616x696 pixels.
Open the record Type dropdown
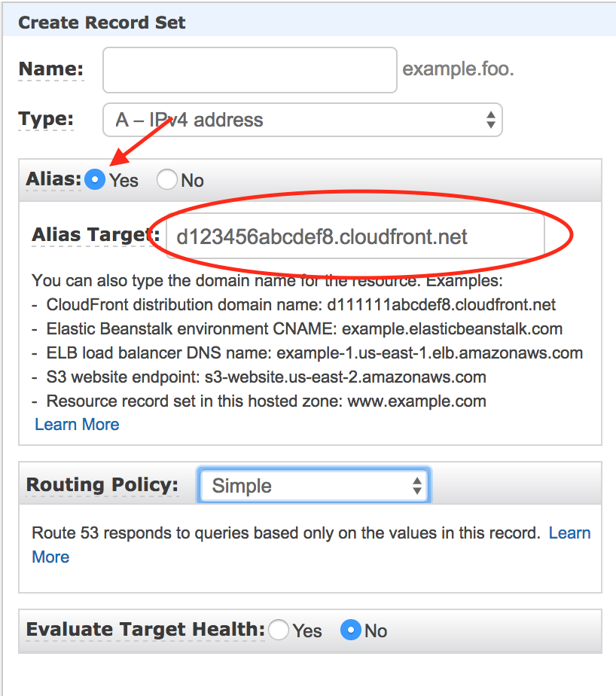pyautogui.click(x=303, y=120)
